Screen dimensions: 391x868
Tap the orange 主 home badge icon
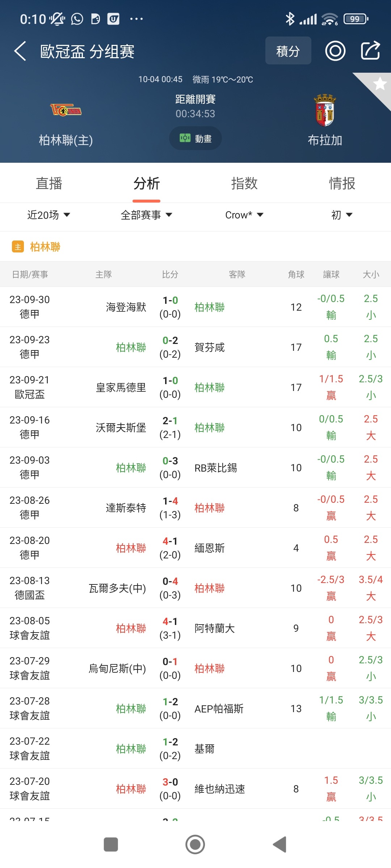click(18, 247)
